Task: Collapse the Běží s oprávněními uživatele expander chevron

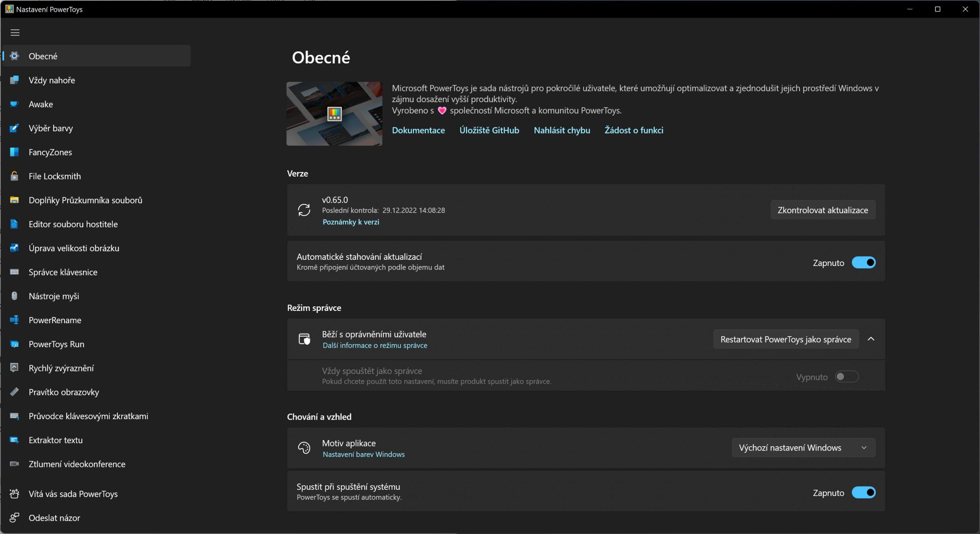Action: [x=871, y=339]
